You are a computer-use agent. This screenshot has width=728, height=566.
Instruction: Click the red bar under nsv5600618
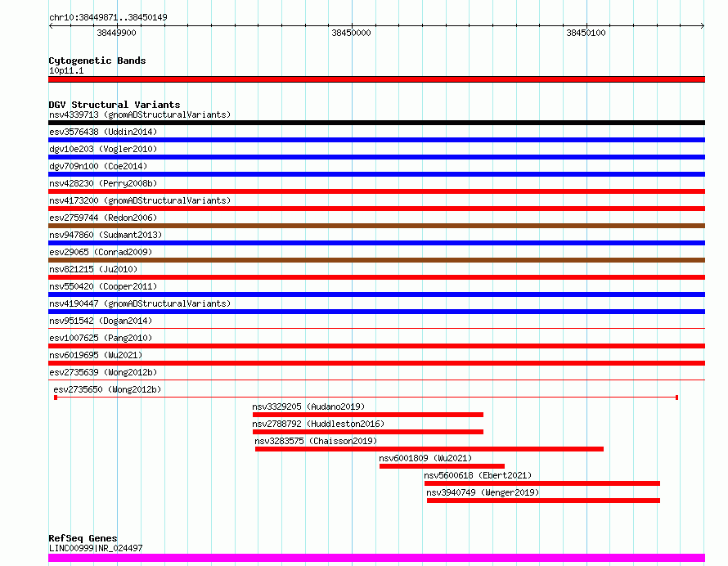(542, 483)
